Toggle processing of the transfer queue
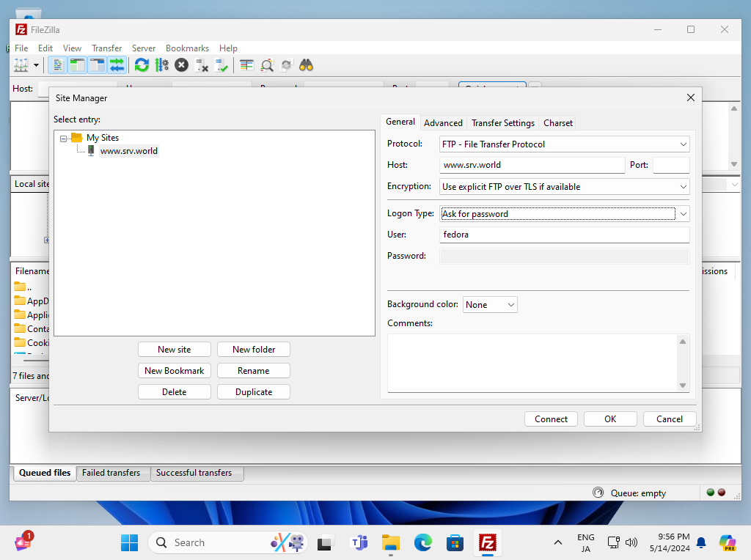This screenshot has width=751, height=560. (x=162, y=65)
